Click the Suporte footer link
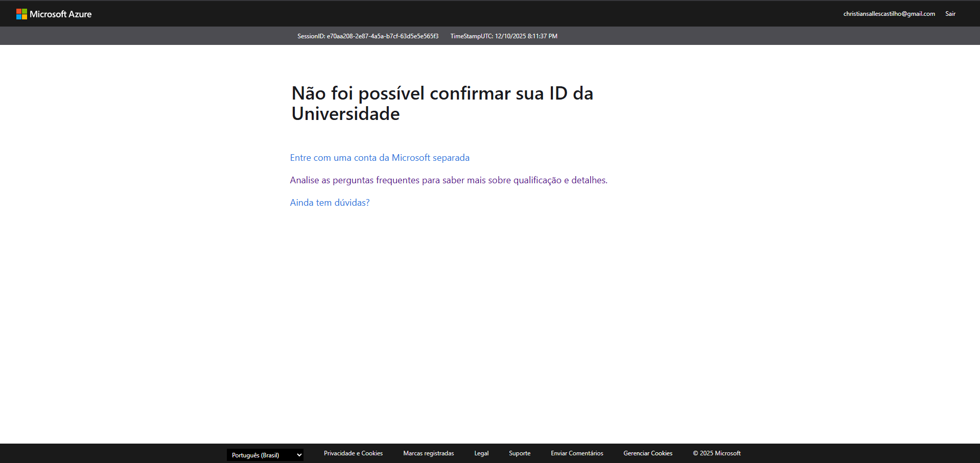The width and height of the screenshot is (980, 463). [520, 453]
